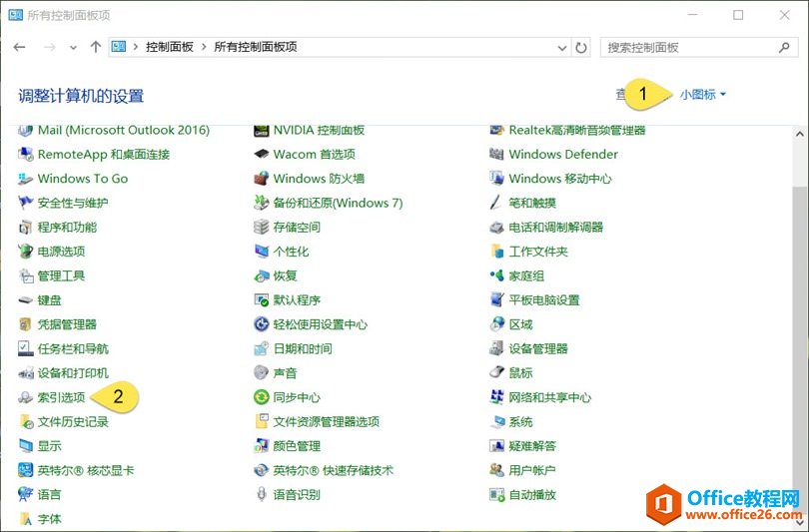Screen dimensions: 809x532
Task: Open the 平板电脑设置 link
Action: (543, 300)
